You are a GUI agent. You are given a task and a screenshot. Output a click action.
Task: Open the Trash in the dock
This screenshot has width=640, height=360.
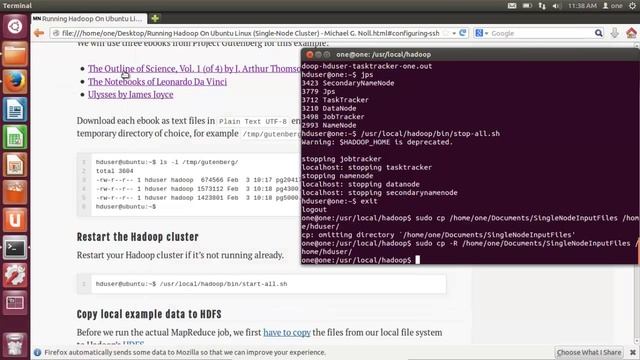pyautogui.click(x=15, y=345)
